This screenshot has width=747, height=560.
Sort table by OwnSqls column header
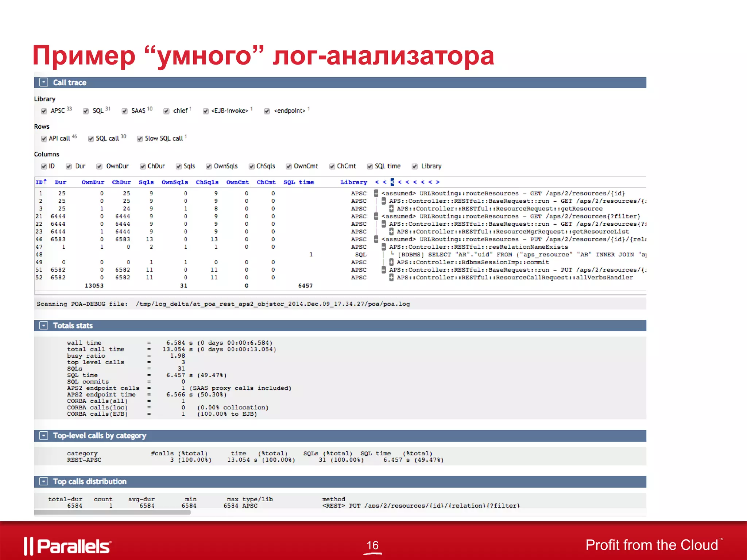click(175, 182)
